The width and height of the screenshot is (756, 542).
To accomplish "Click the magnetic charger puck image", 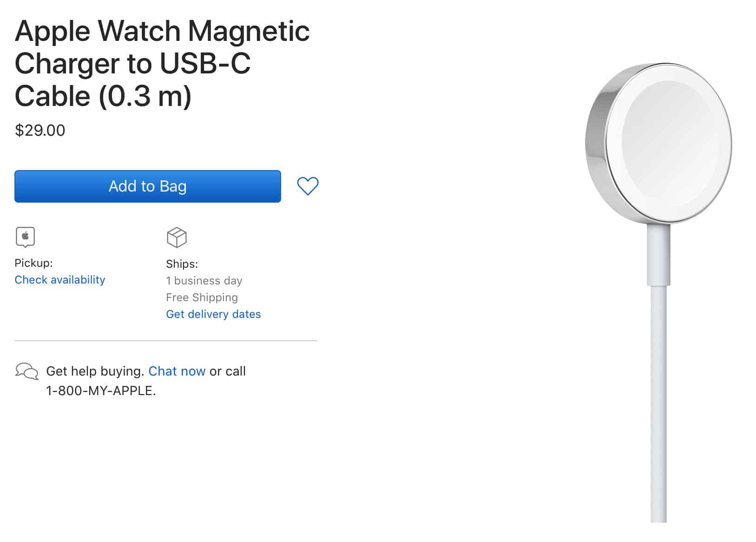I will click(x=658, y=144).
